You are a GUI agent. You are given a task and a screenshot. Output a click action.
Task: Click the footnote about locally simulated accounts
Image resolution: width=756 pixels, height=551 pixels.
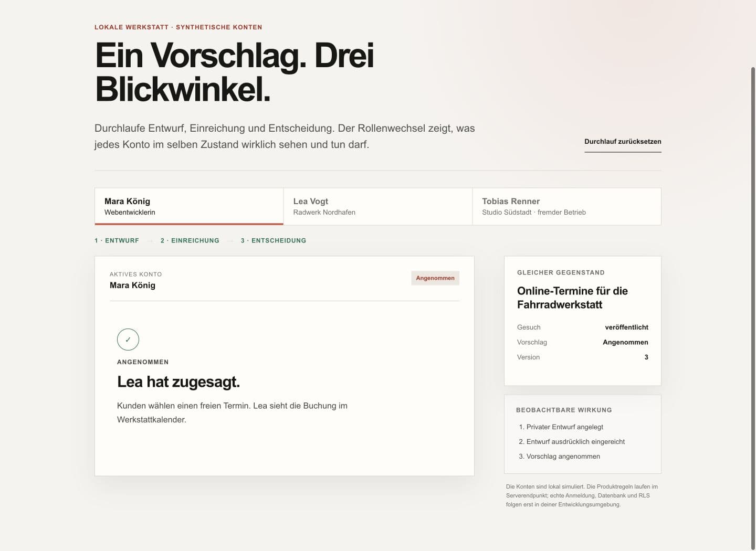(582, 495)
